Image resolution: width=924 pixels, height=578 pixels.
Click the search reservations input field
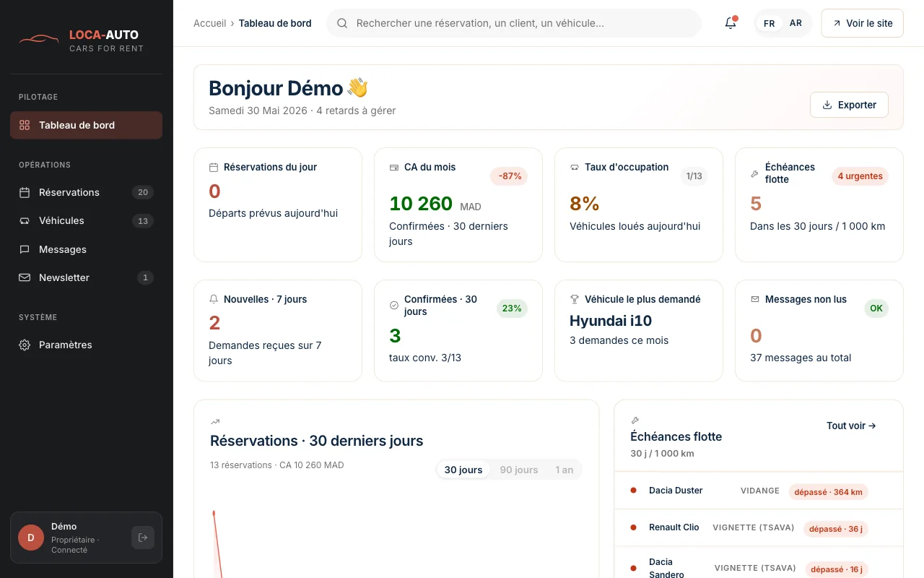point(514,23)
